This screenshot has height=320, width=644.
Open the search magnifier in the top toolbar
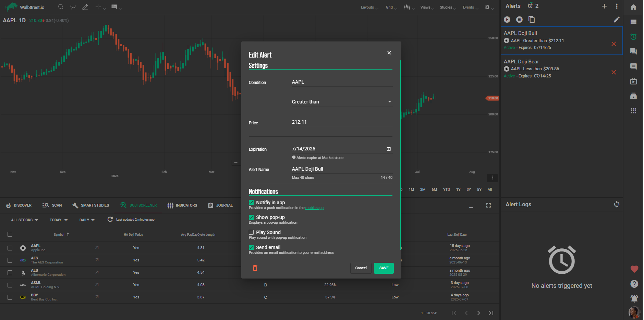(x=61, y=7)
